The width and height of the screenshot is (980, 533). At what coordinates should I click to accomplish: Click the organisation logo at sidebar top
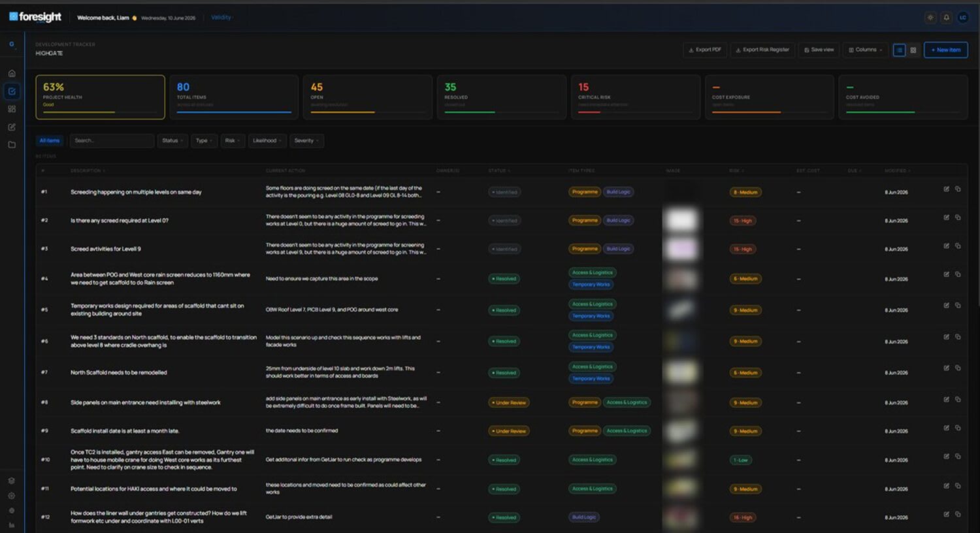pyautogui.click(x=12, y=44)
